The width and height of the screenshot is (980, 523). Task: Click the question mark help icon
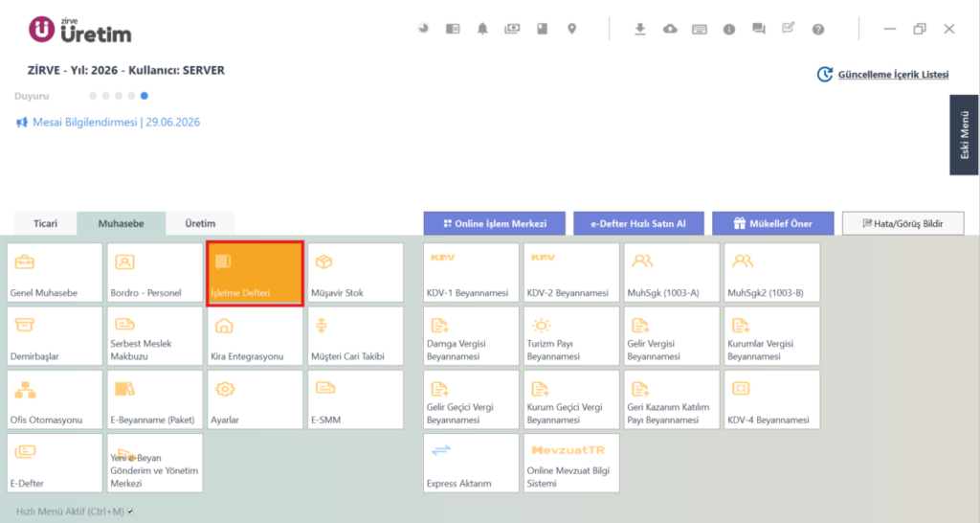818,30
